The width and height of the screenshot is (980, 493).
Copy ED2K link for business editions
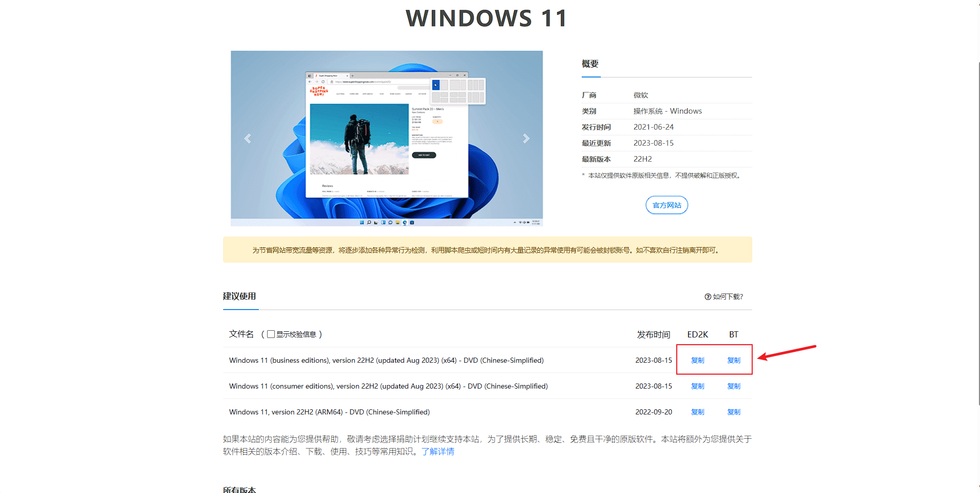[x=697, y=360]
